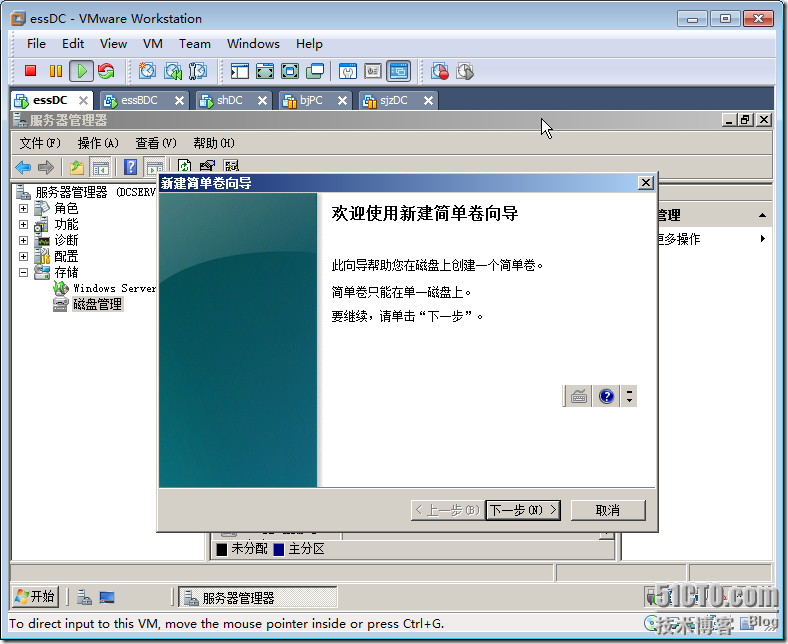Close the 新建简单卷向导 dialog

[x=646, y=182]
